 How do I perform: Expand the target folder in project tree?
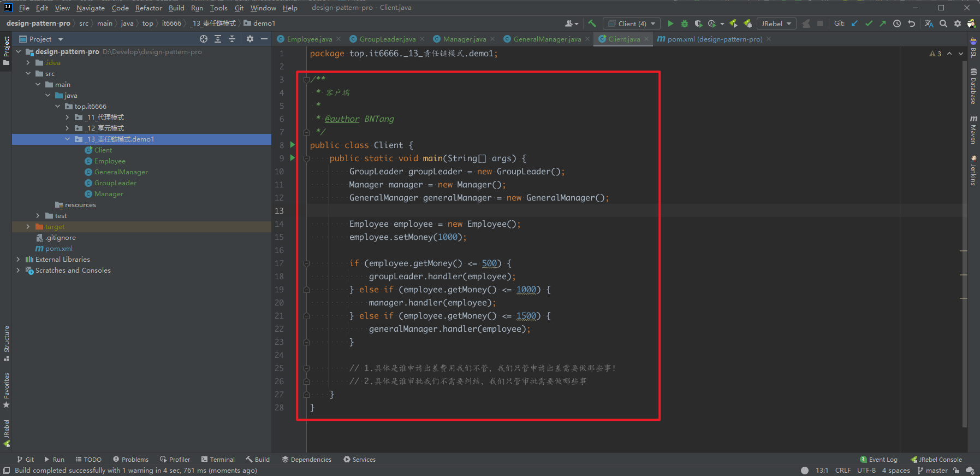[28, 227]
